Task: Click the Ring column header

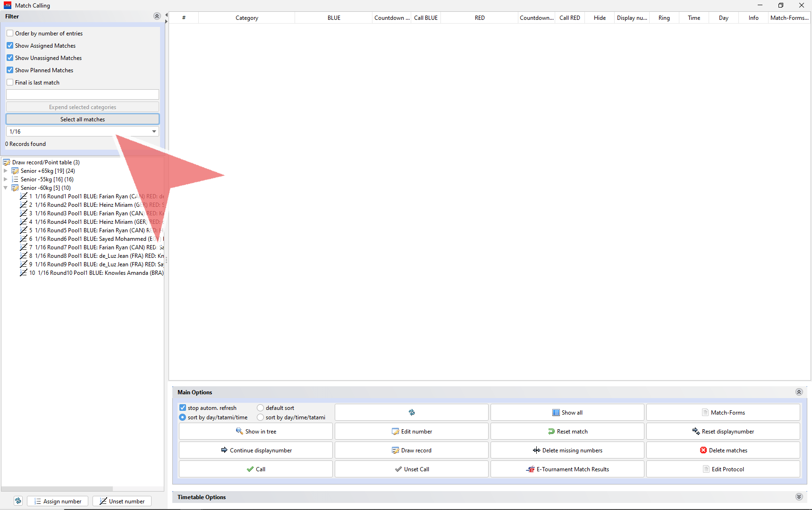Action: tap(664, 18)
